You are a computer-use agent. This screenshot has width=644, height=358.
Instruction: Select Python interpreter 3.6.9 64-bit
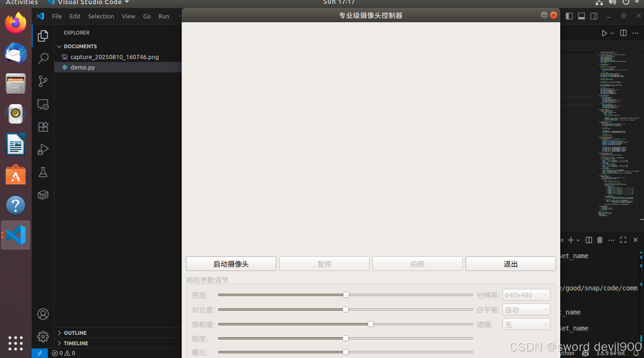click(x=610, y=353)
